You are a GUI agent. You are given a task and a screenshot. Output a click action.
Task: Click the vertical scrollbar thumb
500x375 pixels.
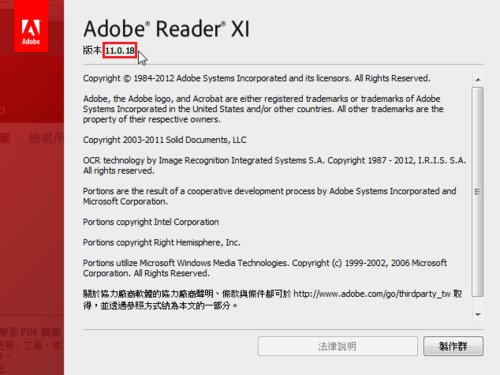[x=478, y=192]
